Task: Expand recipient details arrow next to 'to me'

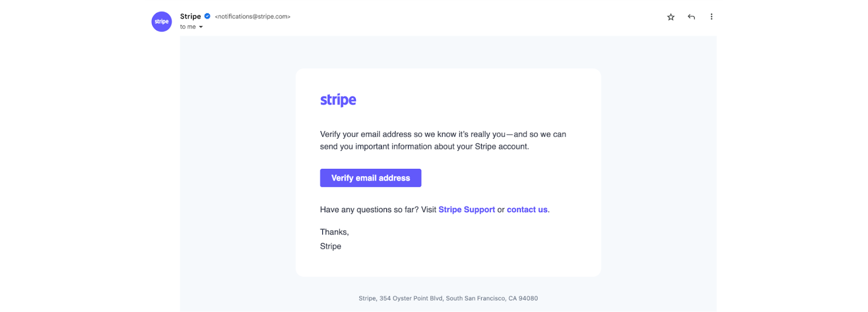Action: click(x=201, y=27)
